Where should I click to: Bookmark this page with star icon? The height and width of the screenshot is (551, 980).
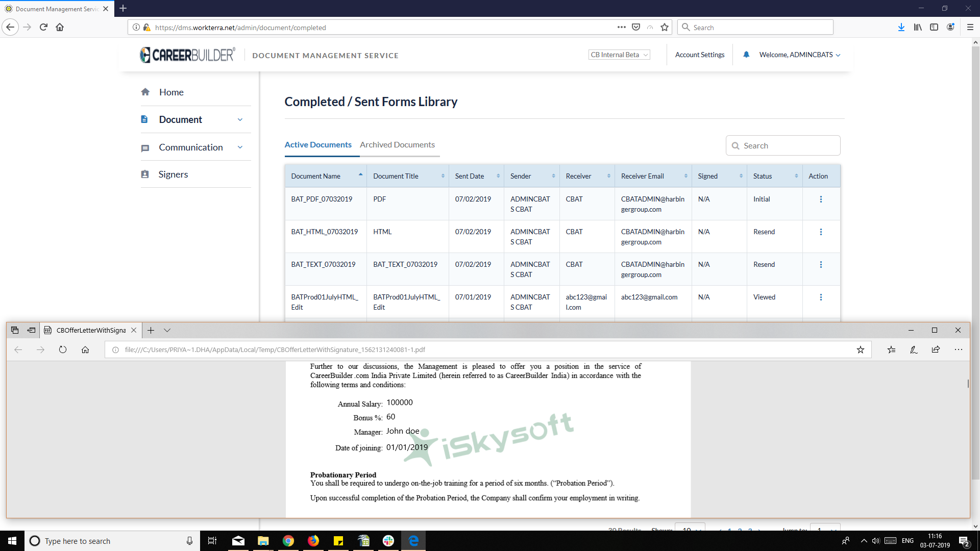[x=665, y=27]
